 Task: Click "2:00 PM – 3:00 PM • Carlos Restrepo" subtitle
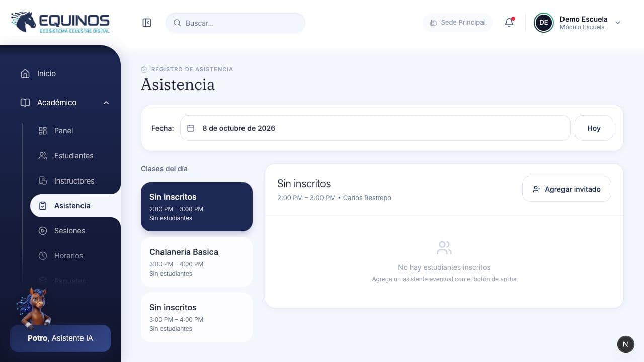tap(334, 198)
